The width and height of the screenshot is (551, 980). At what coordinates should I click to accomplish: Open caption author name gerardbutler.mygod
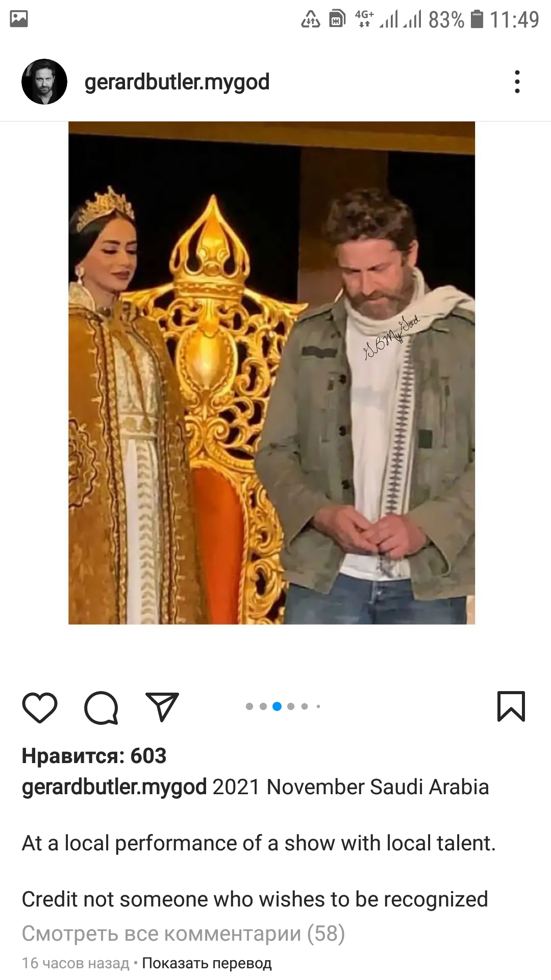coord(114,787)
